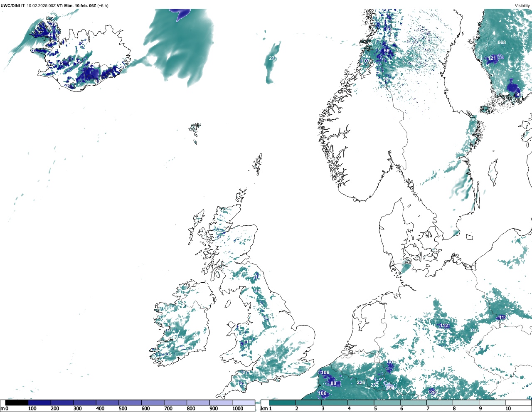Click the '128' visibility value on the map
Image resolution: width=532 pixels, height=412 pixels.
(x=432, y=392)
